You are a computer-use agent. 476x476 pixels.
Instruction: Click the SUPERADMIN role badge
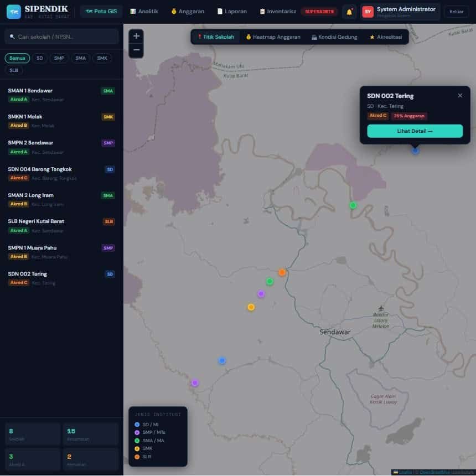click(319, 12)
